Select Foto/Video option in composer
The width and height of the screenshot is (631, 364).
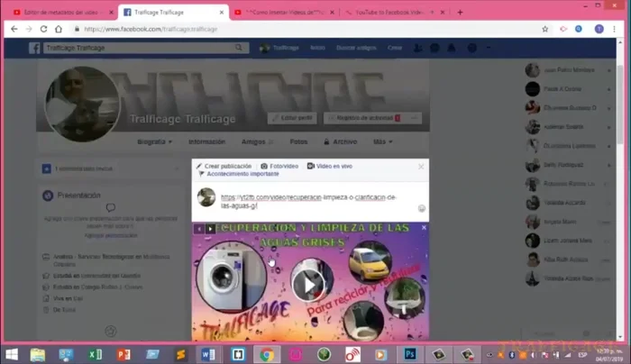coord(279,167)
